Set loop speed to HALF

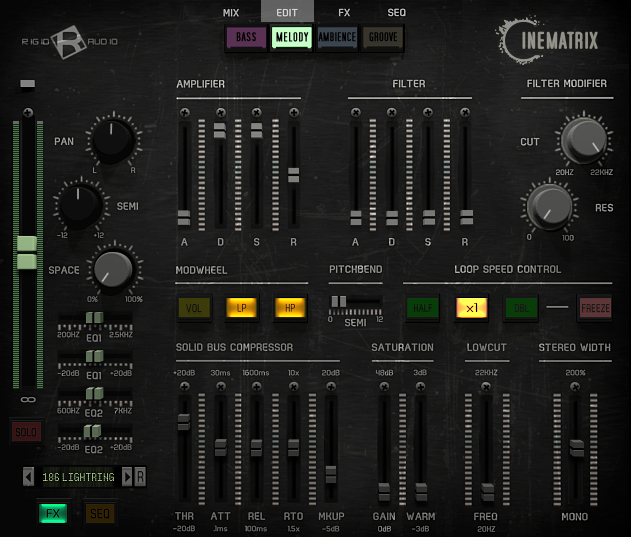point(423,308)
